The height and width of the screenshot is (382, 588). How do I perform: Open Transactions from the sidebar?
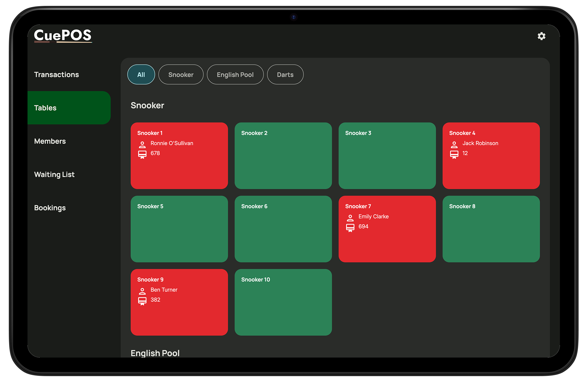click(56, 74)
